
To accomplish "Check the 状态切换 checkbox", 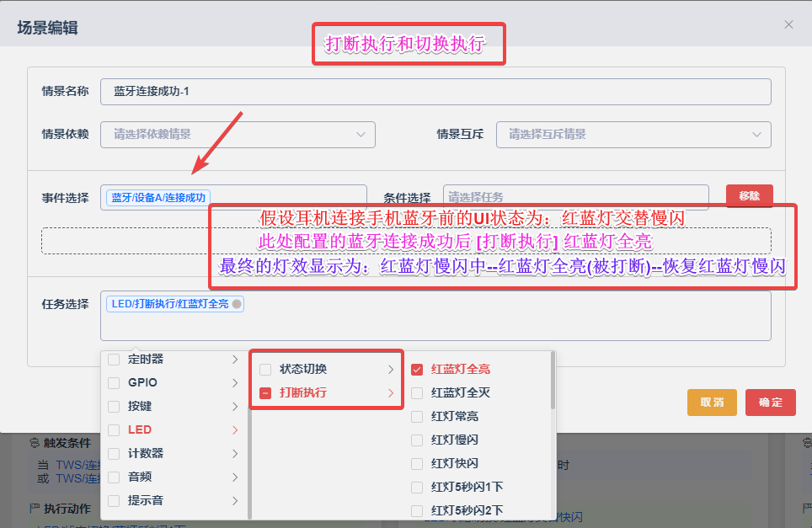I will click(265, 370).
